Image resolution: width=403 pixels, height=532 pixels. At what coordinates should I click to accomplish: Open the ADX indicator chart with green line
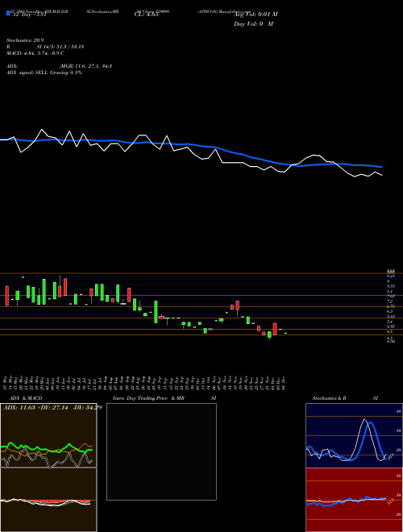coord(48,435)
